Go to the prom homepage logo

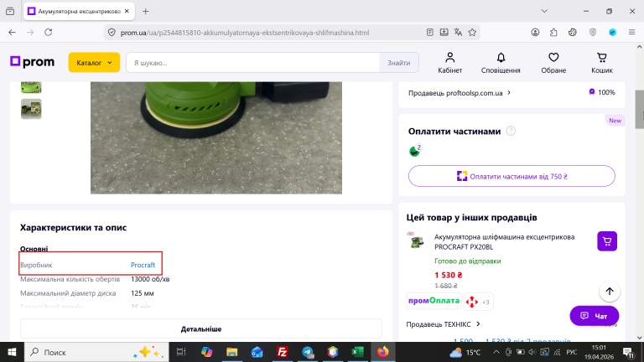(32, 62)
